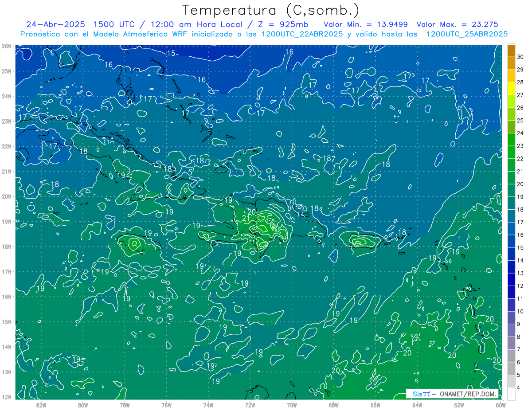Click the '70W' longitude label
The image size is (532, 411).
pos(292,404)
